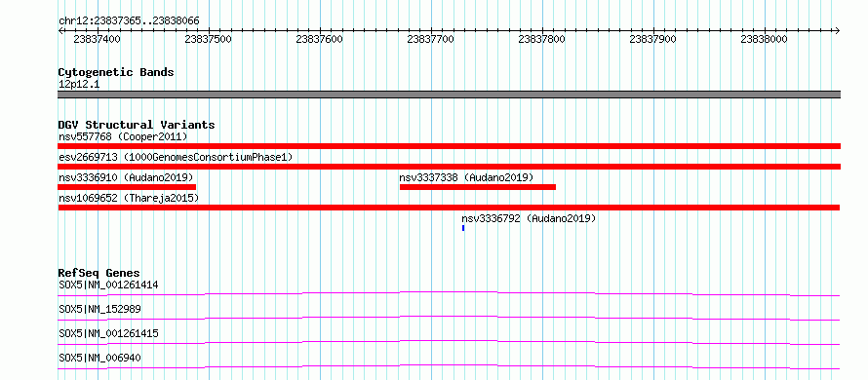Viewport: 868px width, 380px height.
Task: Open the nsv3336792 (Audano2019) label
Action: [x=529, y=218]
